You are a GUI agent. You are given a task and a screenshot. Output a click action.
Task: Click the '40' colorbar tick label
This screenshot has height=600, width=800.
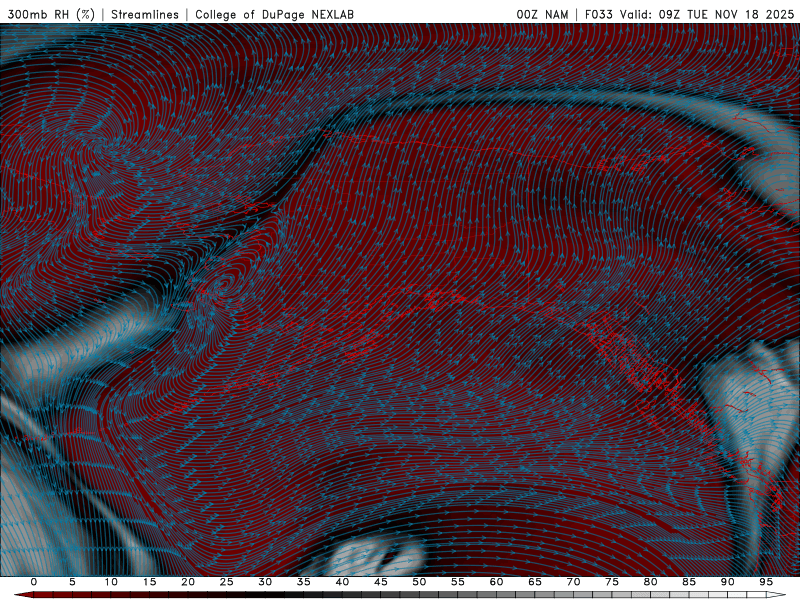point(342,582)
